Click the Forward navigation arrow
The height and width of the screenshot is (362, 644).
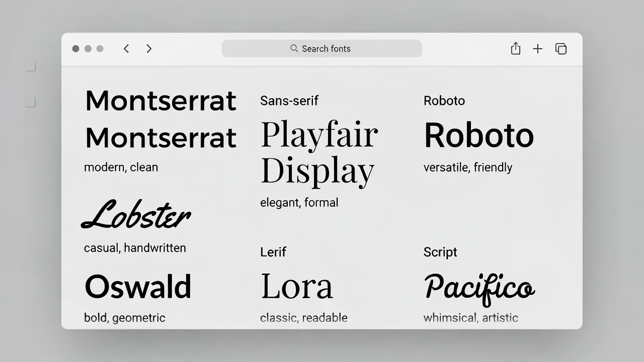[149, 48]
